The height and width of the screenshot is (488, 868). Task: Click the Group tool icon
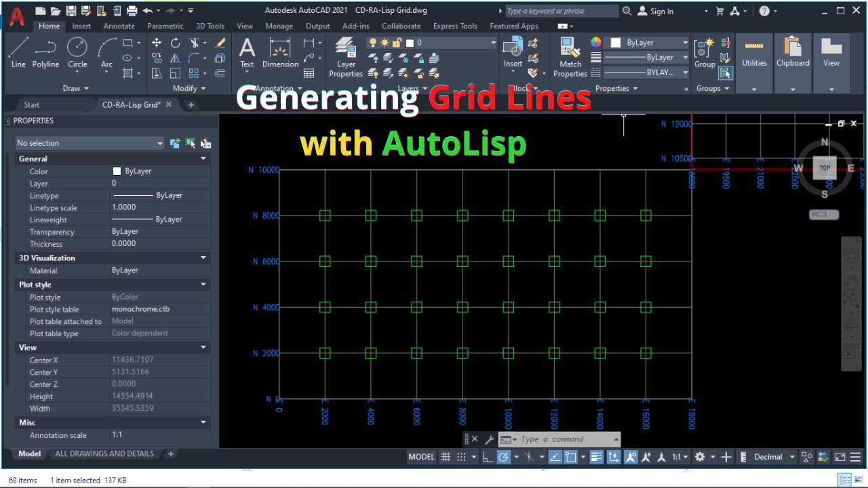pyautogui.click(x=705, y=53)
